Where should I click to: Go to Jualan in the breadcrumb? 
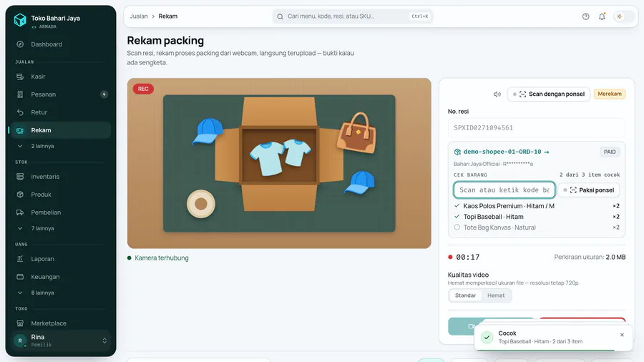click(139, 16)
